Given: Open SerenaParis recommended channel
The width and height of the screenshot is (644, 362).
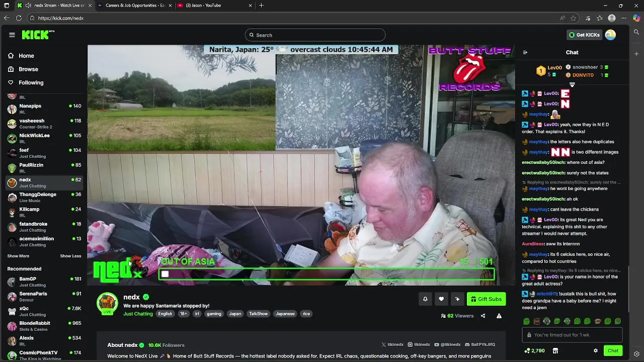Looking at the screenshot, I should [x=44, y=297].
